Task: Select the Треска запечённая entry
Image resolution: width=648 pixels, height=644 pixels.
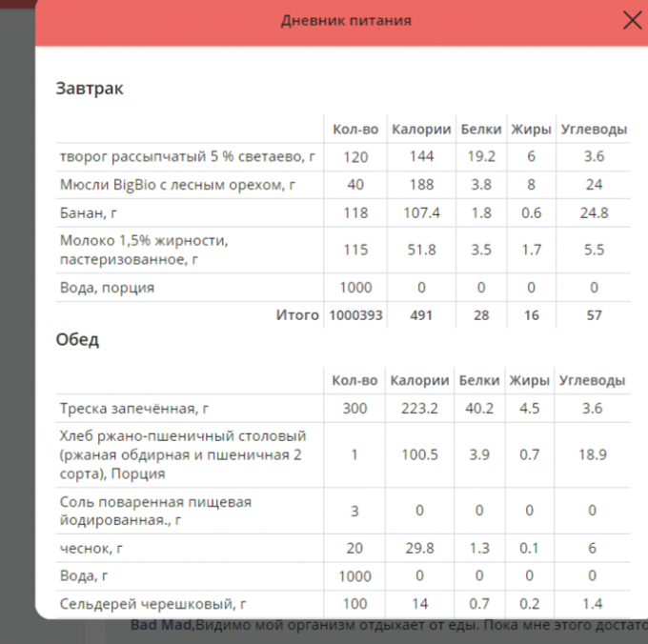Action: pos(133,409)
